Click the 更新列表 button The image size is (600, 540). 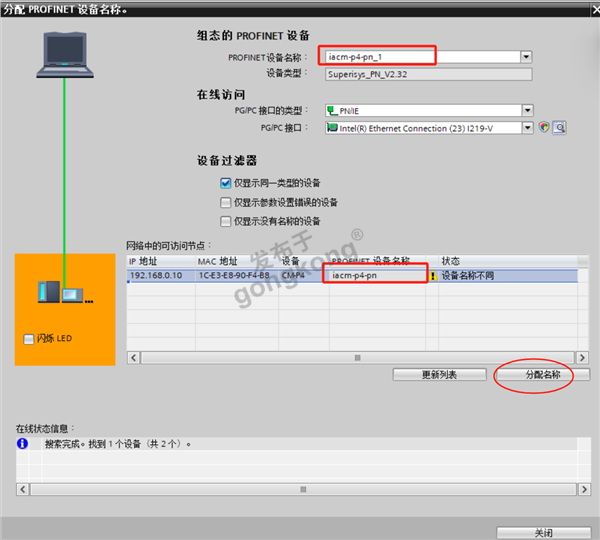point(439,374)
